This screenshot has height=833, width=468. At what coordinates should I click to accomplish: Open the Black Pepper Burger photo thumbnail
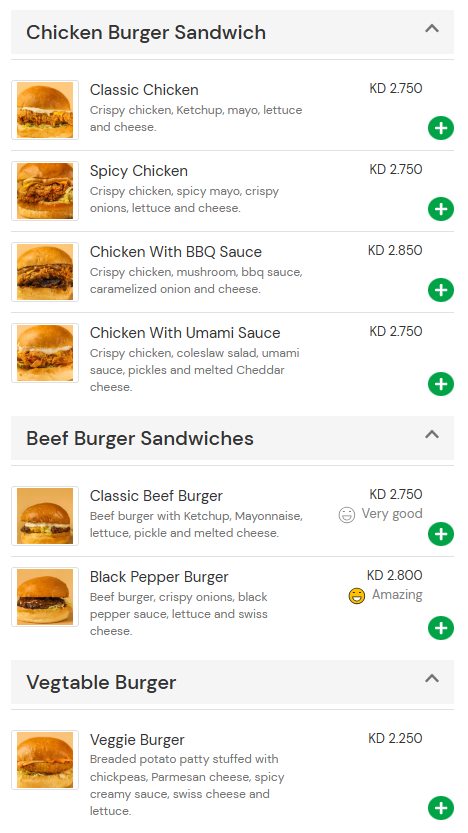(45, 597)
